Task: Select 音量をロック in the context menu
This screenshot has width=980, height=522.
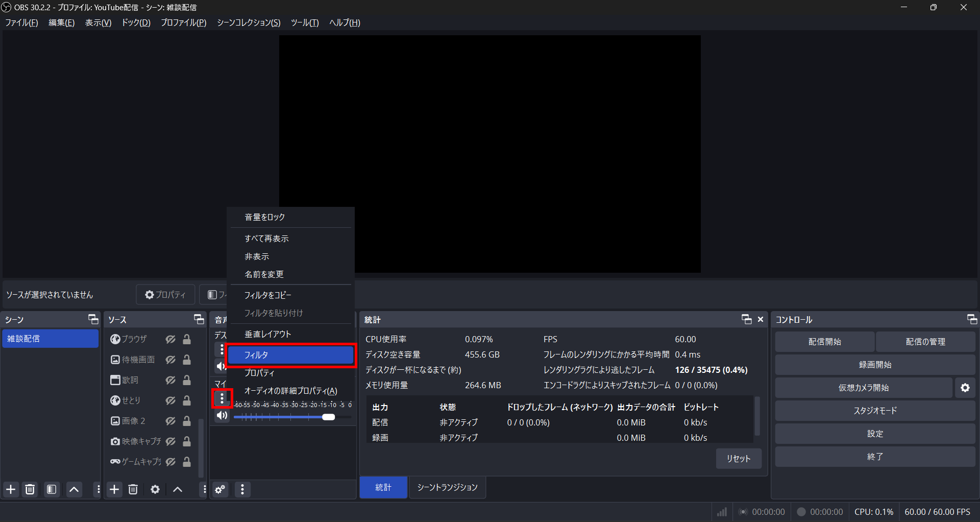Action: (x=291, y=217)
